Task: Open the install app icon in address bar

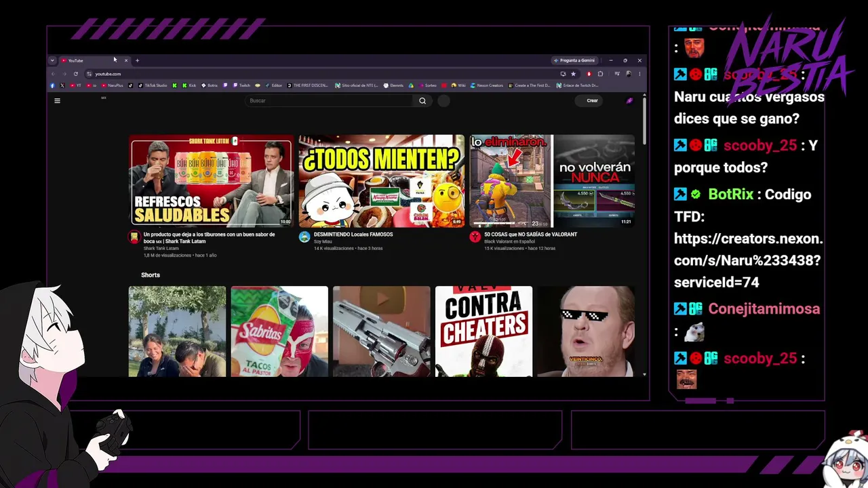Action: 563,74
